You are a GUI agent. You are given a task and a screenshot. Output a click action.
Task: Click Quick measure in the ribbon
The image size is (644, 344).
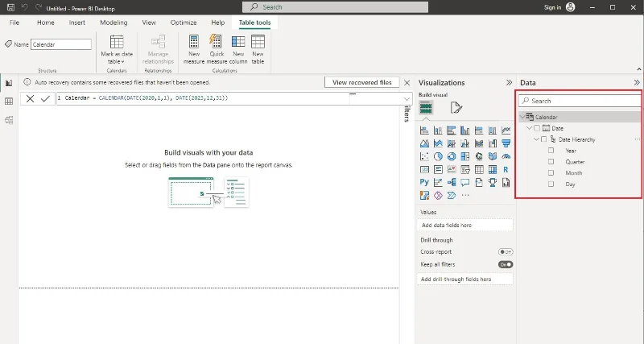pyautogui.click(x=217, y=49)
